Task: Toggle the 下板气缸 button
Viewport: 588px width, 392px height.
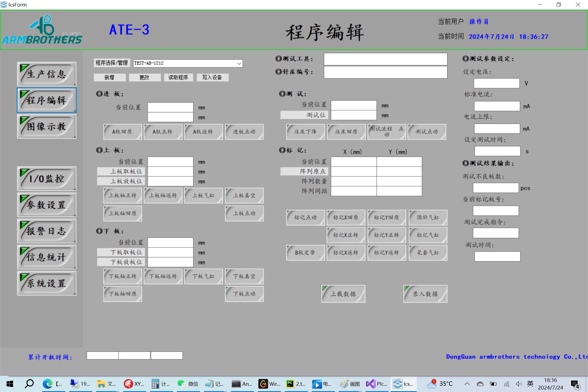Action: (203, 276)
